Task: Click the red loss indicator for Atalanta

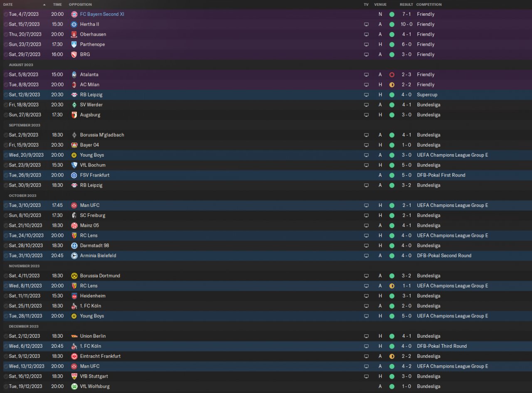Action: tap(392, 75)
